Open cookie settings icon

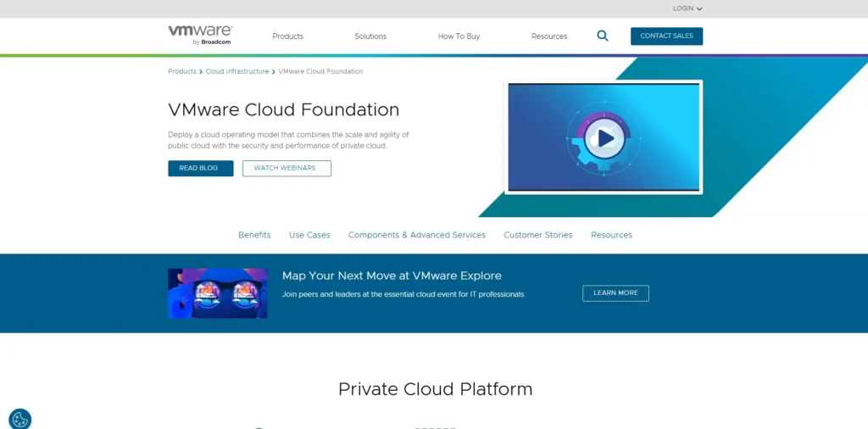coord(19,419)
